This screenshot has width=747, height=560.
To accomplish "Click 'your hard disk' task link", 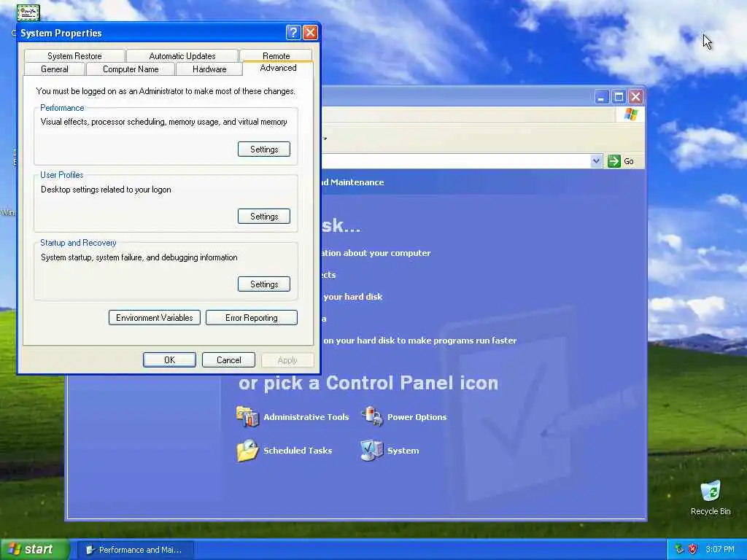I will pos(353,297).
